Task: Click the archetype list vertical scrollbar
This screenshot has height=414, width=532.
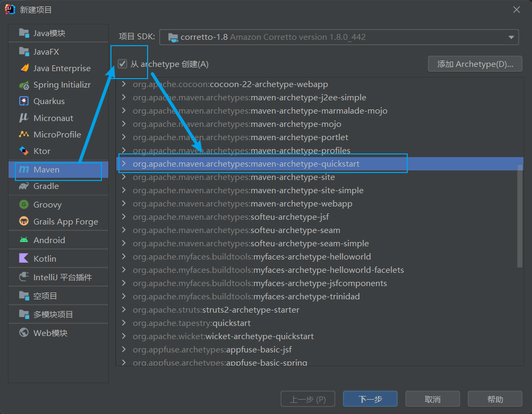Action: (520, 215)
